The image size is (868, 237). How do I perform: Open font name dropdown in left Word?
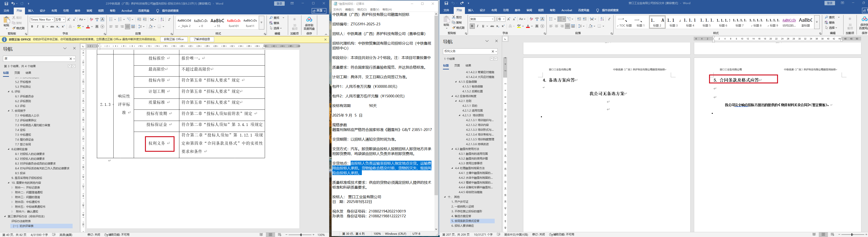pyautogui.click(x=52, y=19)
